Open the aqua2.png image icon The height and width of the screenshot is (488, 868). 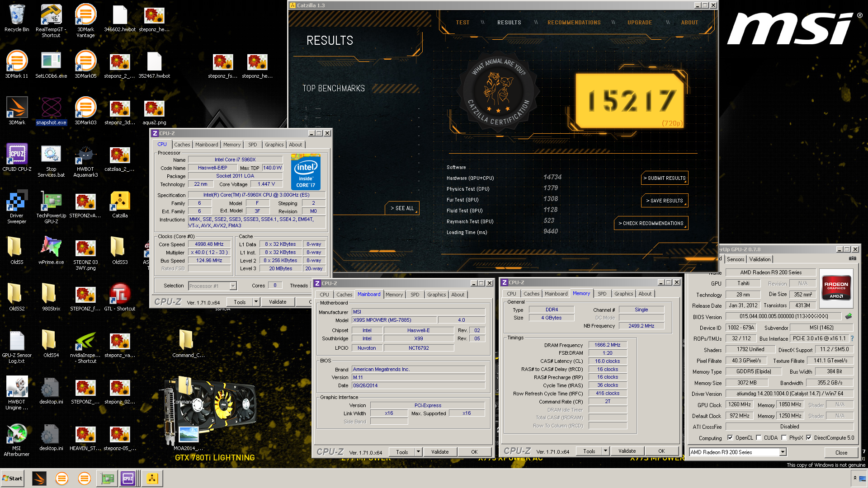point(154,112)
